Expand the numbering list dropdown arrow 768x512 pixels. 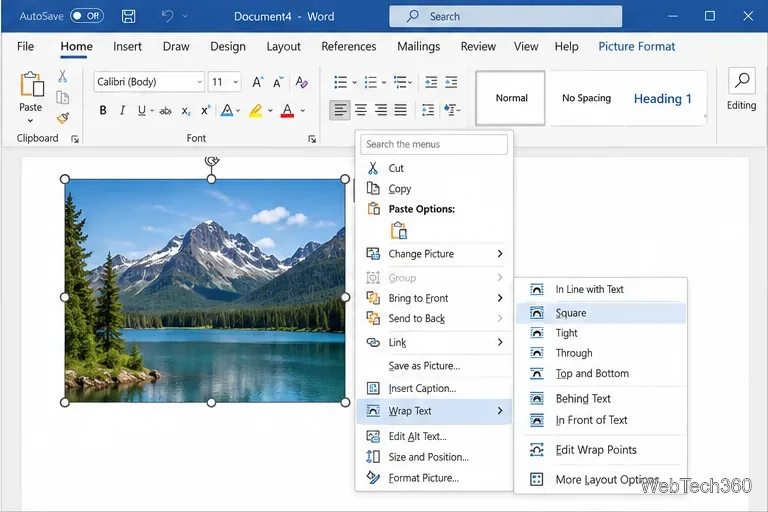coord(384,82)
